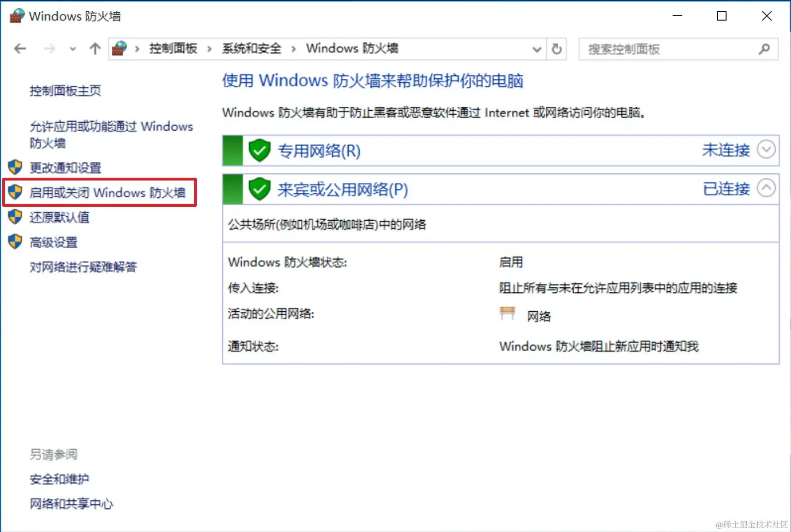Click the 专用网络(R) heading
Viewport: 791px width, 532px height.
(x=319, y=151)
